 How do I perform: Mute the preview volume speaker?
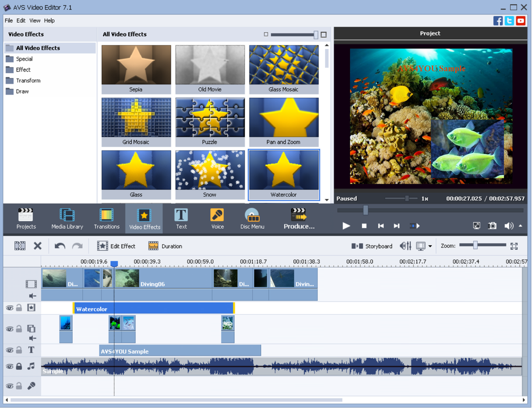509,225
